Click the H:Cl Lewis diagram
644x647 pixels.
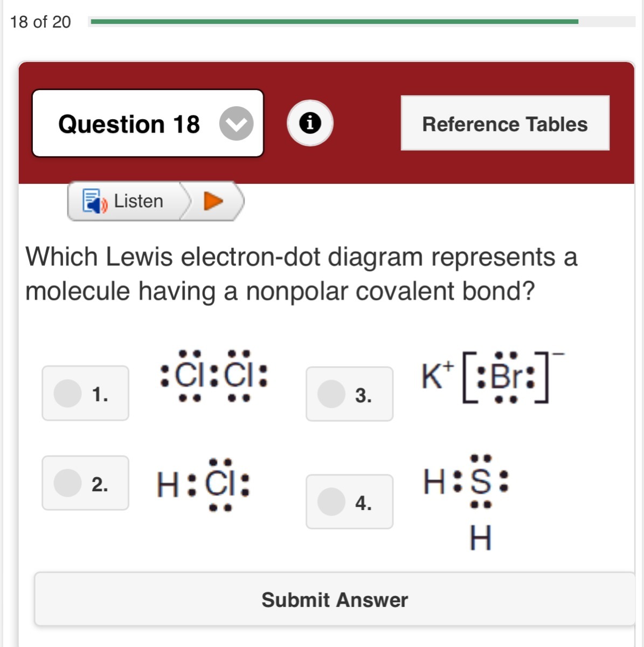point(203,484)
